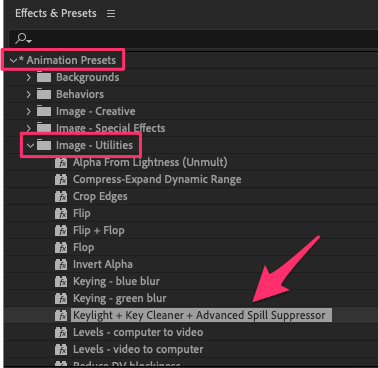Collapse the Image - Utilities folder

(x=30, y=145)
